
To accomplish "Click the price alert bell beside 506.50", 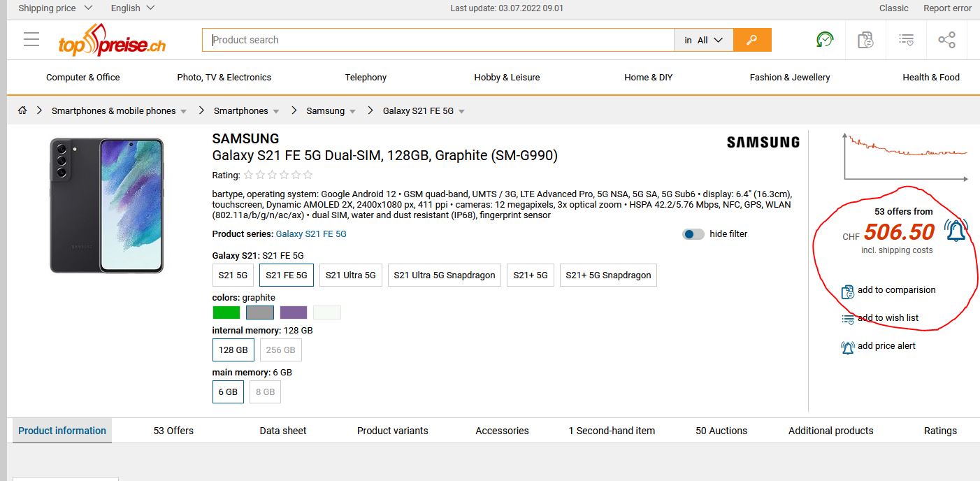I will pos(956,230).
